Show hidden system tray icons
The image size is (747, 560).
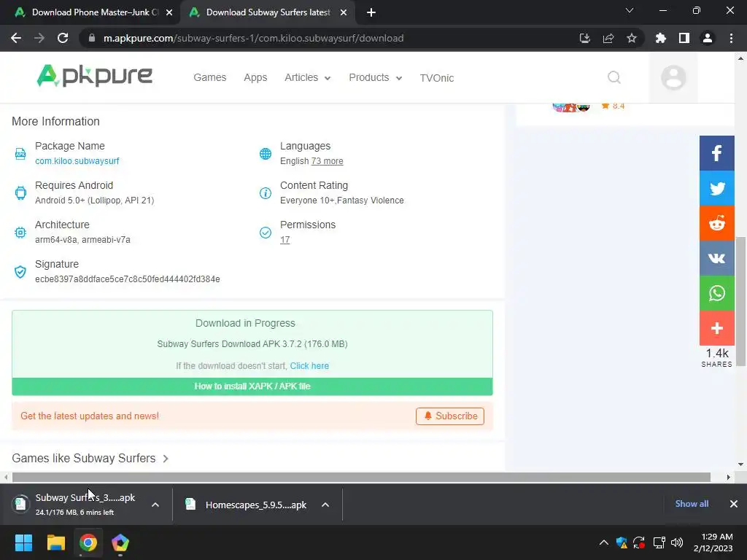pyautogui.click(x=603, y=542)
